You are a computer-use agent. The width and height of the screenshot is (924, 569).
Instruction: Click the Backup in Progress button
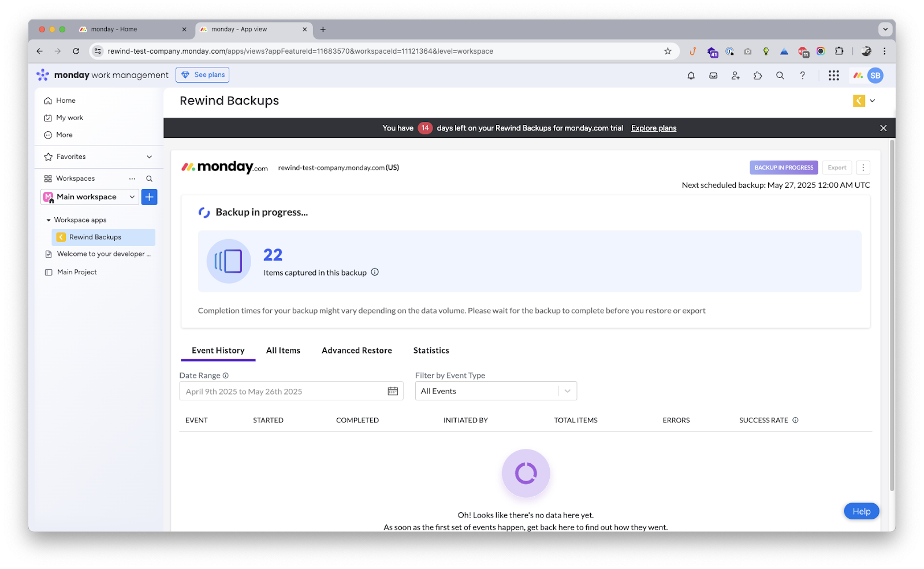click(784, 168)
